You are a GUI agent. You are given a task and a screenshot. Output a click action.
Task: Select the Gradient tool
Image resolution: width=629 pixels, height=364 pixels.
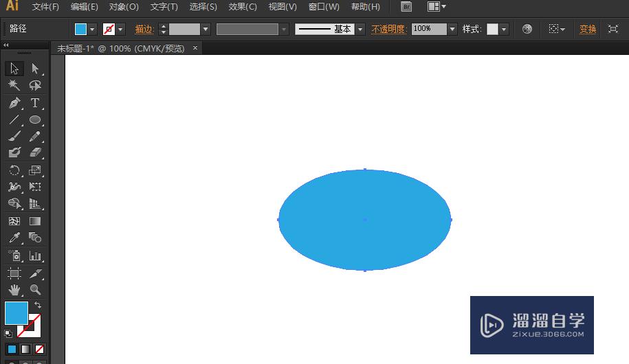click(35, 221)
